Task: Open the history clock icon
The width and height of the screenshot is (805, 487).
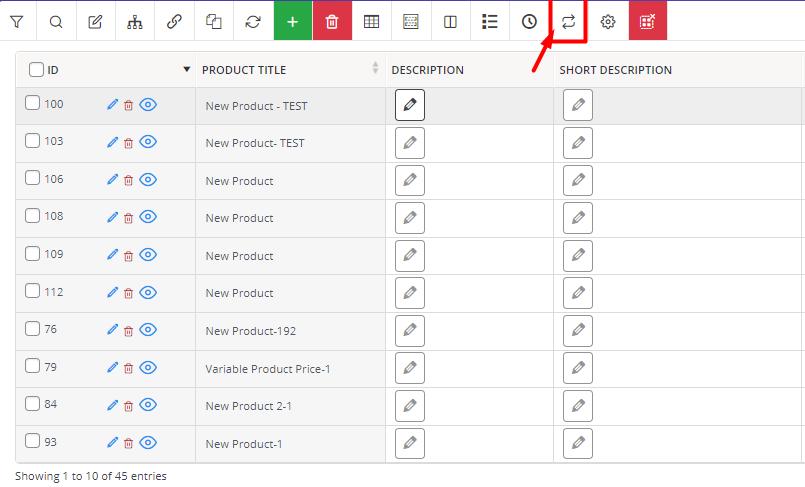Action: tap(529, 22)
